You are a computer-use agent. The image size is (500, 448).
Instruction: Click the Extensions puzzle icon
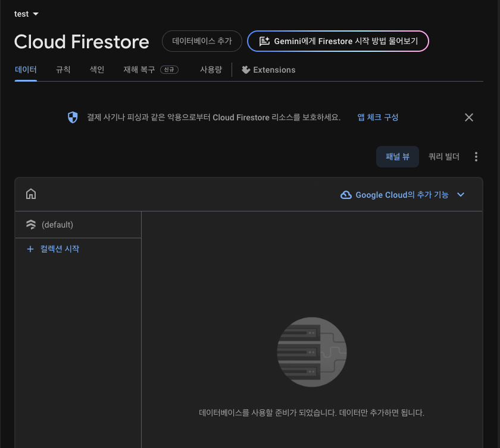[x=246, y=70]
